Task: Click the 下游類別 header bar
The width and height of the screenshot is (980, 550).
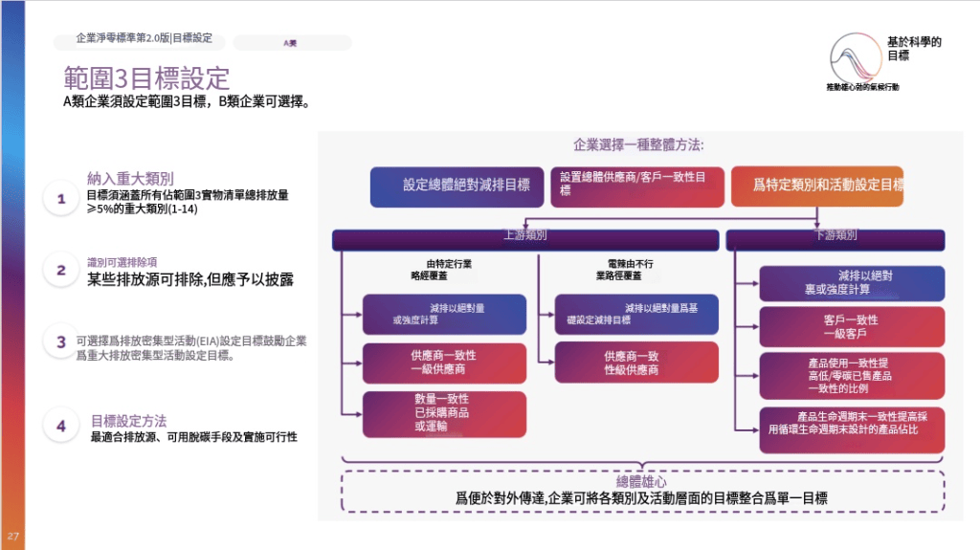Action: [835, 239]
